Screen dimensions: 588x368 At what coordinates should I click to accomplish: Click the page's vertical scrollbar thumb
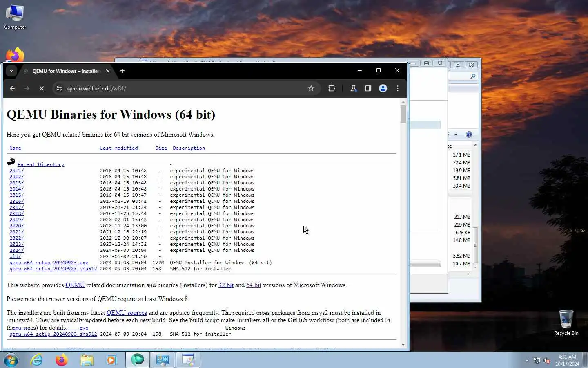point(403,114)
